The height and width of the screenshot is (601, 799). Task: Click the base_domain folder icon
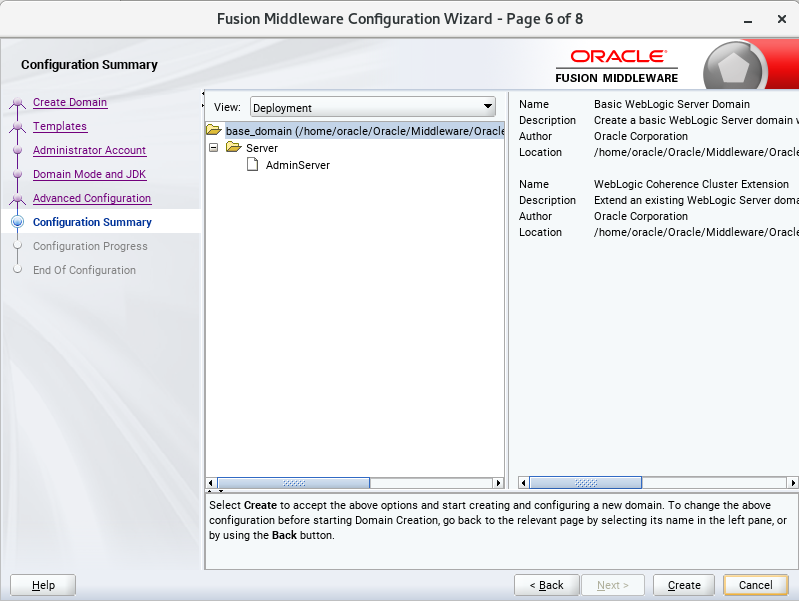213,131
